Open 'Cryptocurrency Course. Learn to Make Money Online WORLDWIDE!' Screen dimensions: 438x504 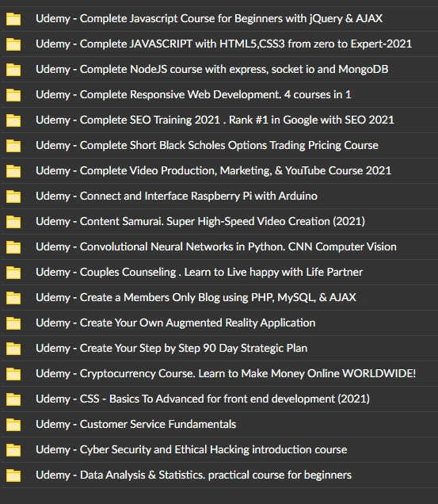point(248,373)
